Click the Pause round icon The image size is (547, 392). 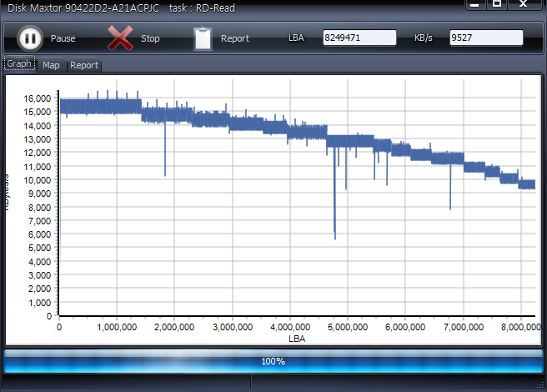[x=29, y=38]
